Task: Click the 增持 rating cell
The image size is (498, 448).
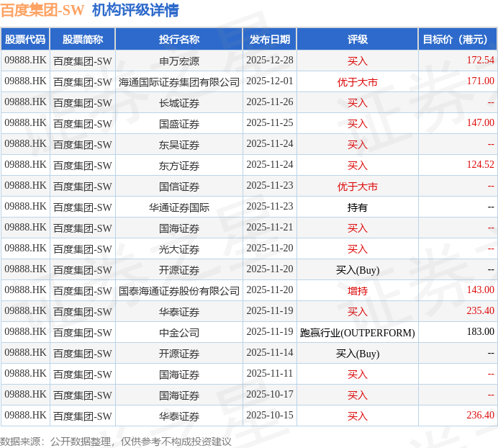Action: tap(357, 290)
